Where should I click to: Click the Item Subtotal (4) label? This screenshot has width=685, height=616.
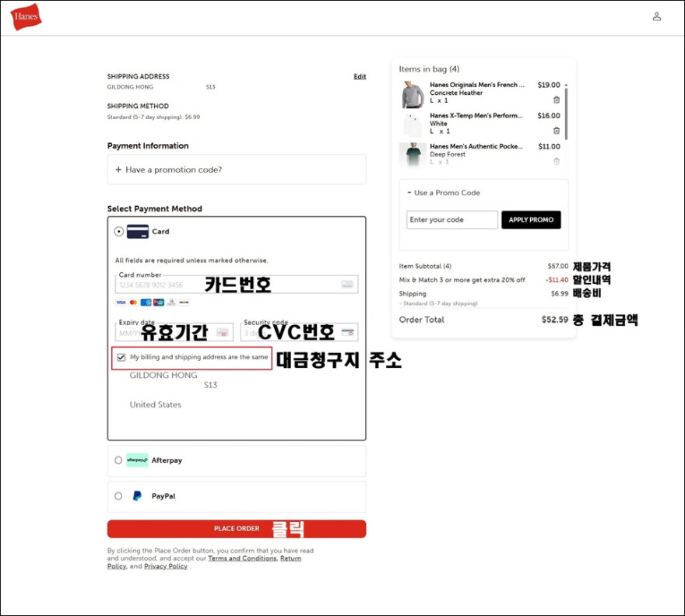pyautogui.click(x=425, y=266)
